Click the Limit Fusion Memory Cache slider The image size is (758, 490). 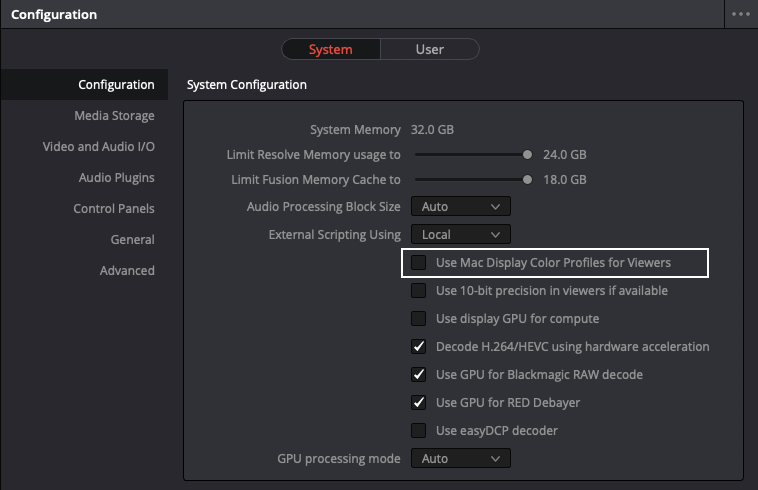pos(473,180)
